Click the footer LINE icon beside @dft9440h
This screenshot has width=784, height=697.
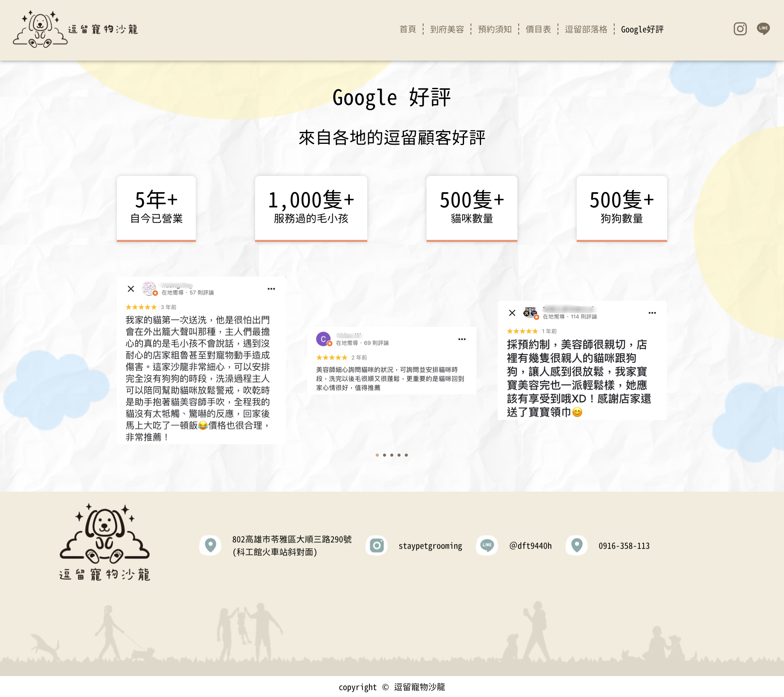487,545
